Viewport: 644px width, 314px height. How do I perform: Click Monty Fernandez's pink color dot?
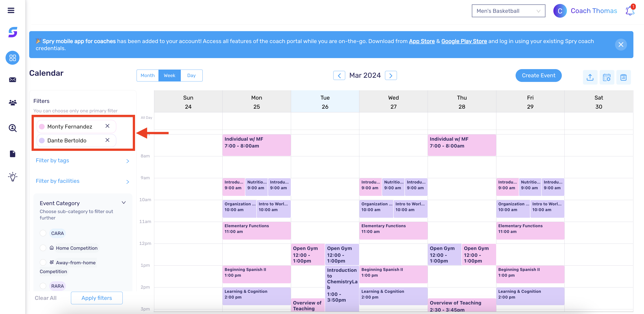(x=42, y=126)
